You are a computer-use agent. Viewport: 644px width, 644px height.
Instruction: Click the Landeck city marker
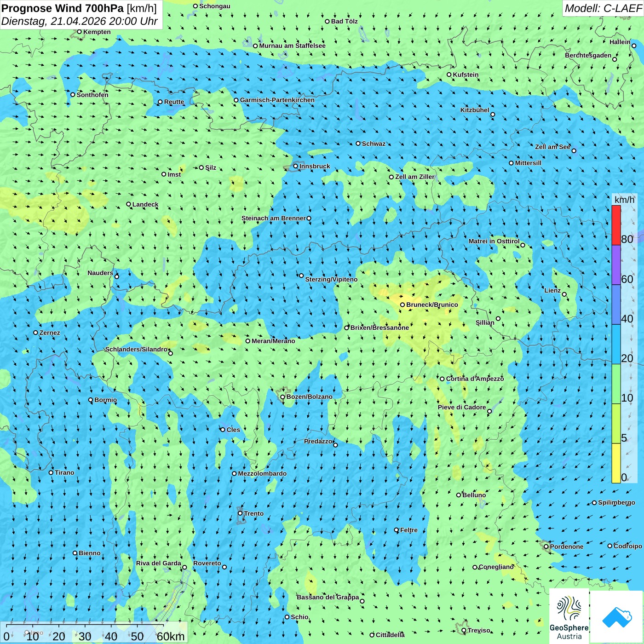(128, 204)
